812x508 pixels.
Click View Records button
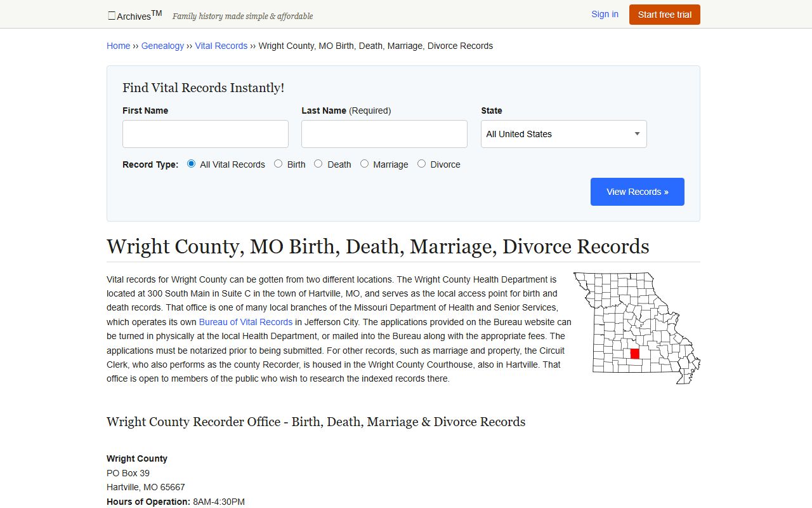[x=638, y=192]
